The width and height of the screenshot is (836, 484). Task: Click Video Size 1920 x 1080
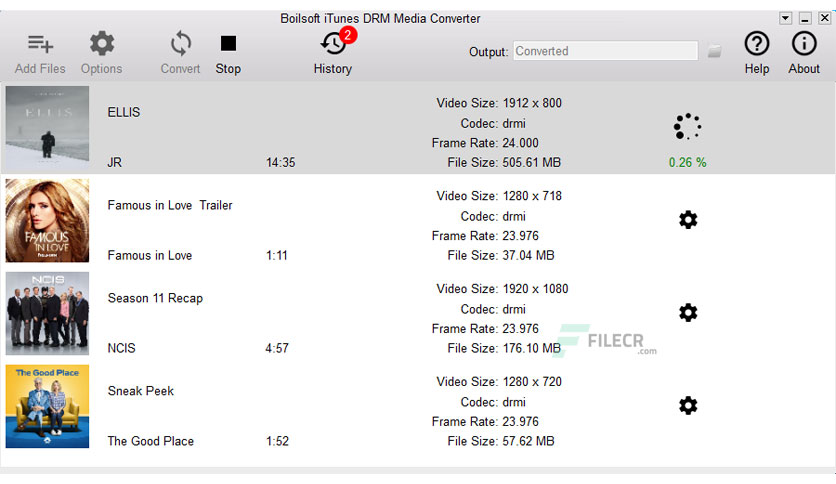[502, 288]
